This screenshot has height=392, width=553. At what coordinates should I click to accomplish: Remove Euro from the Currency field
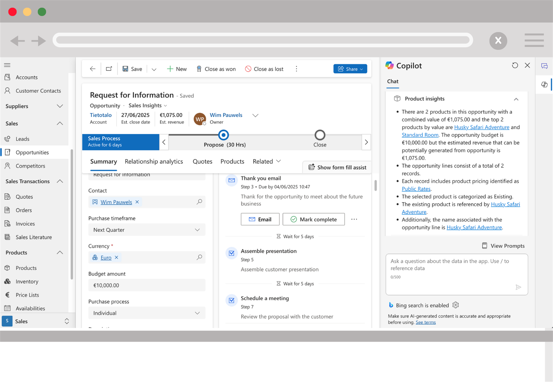pos(116,257)
